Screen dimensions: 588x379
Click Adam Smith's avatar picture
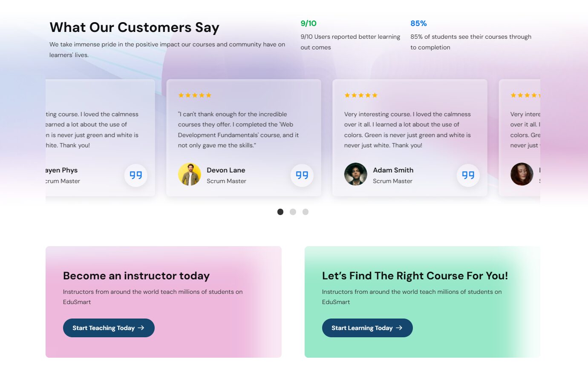point(355,174)
